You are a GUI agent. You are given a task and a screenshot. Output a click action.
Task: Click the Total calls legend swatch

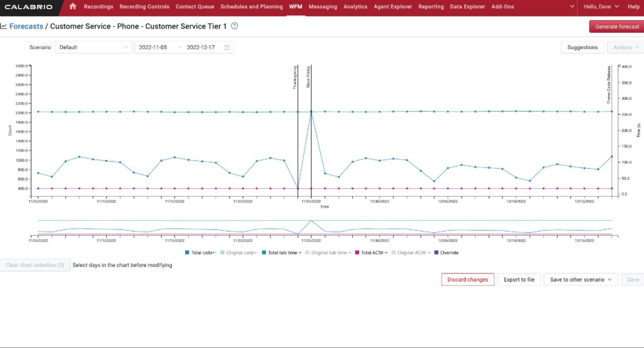(x=187, y=253)
